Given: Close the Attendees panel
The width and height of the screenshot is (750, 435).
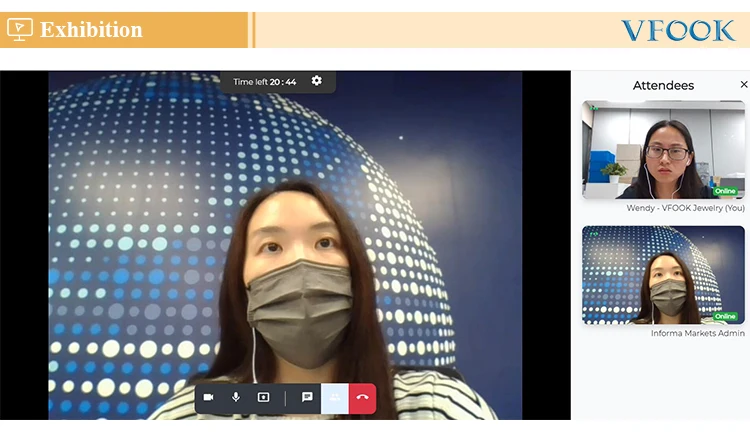Looking at the screenshot, I should coord(744,84).
